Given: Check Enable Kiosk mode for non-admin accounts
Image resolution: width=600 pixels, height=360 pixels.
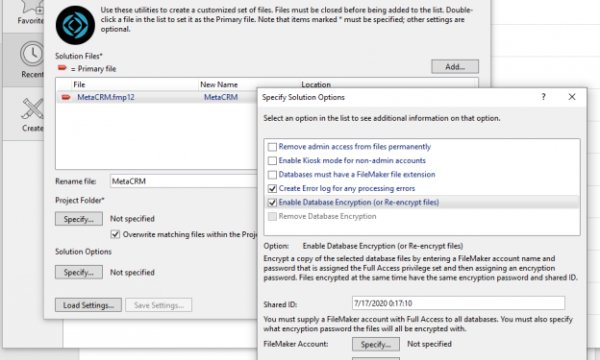Looking at the screenshot, I should coord(272,161).
